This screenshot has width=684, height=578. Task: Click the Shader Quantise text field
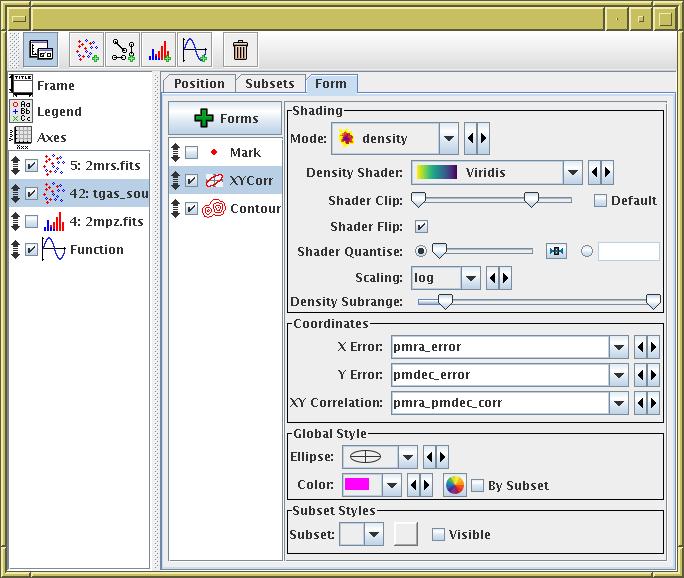(628, 251)
